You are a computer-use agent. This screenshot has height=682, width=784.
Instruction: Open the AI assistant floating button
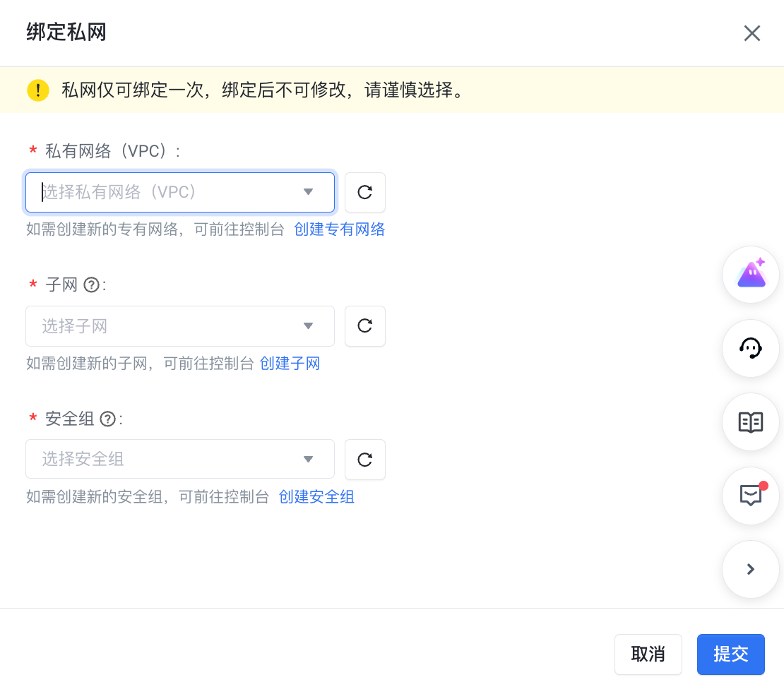pos(751,275)
